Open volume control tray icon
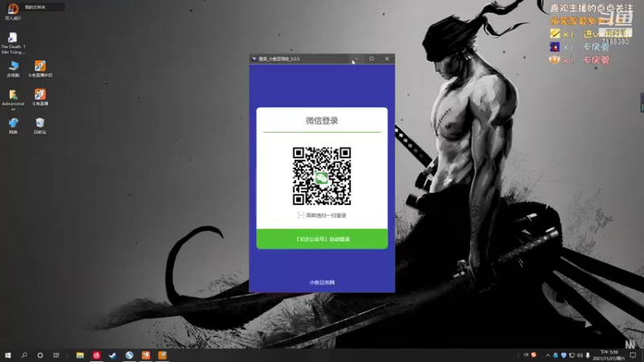This screenshot has width=644, height=362. click(580, 356)
